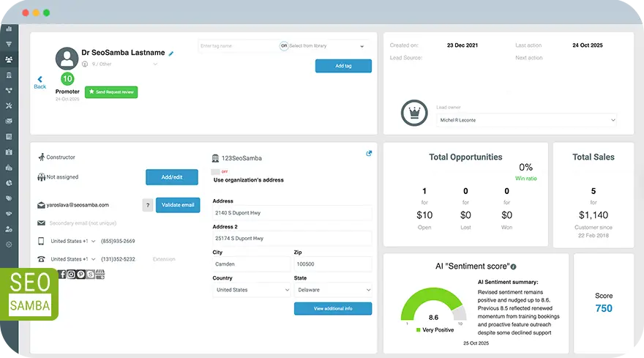Screen dimensions: 644x358
Task: Open the Country United States dropdown
Action: click(251, 290)
